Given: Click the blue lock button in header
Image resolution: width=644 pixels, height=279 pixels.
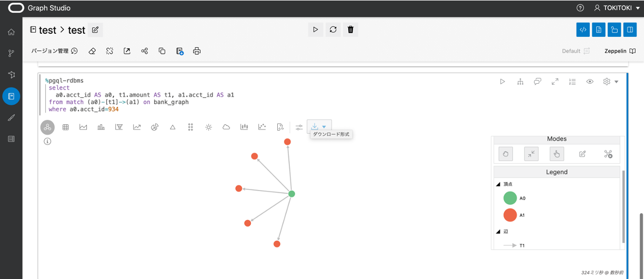Looking at the screenshot, I should 614,30.
